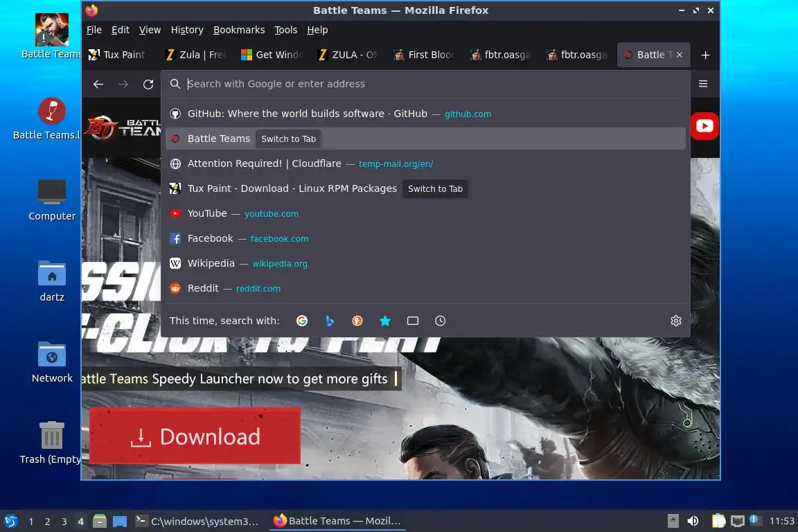Viewport: 798px width, 532px height.
Task: Select Attention Required Cloudflare suggestion
Action: pos(425,164)
